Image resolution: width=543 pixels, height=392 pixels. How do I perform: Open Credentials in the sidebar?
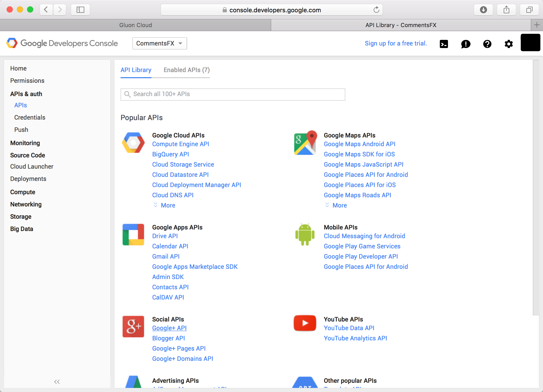pyautogui.click(x=30, y=117)
